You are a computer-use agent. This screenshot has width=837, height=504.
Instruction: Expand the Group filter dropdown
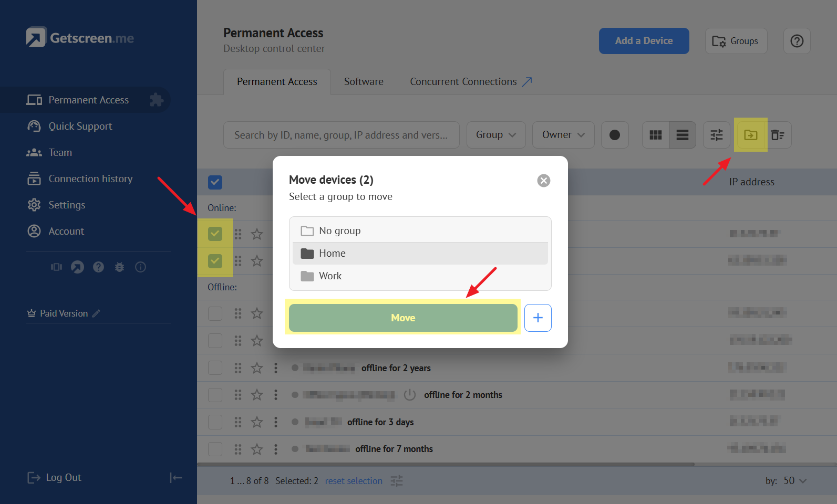495,135
